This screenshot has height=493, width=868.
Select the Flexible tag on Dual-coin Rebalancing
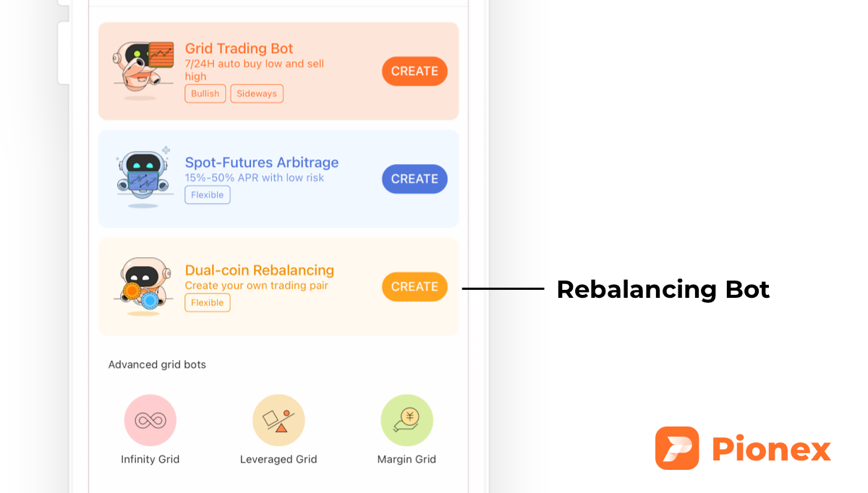tap(207, 302)
